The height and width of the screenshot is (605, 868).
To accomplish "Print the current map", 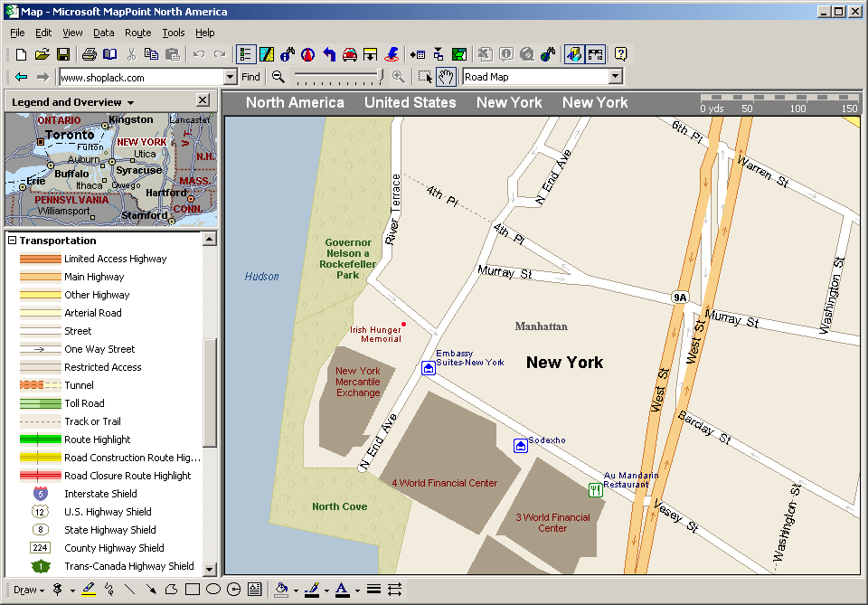I will click(90, 54).
